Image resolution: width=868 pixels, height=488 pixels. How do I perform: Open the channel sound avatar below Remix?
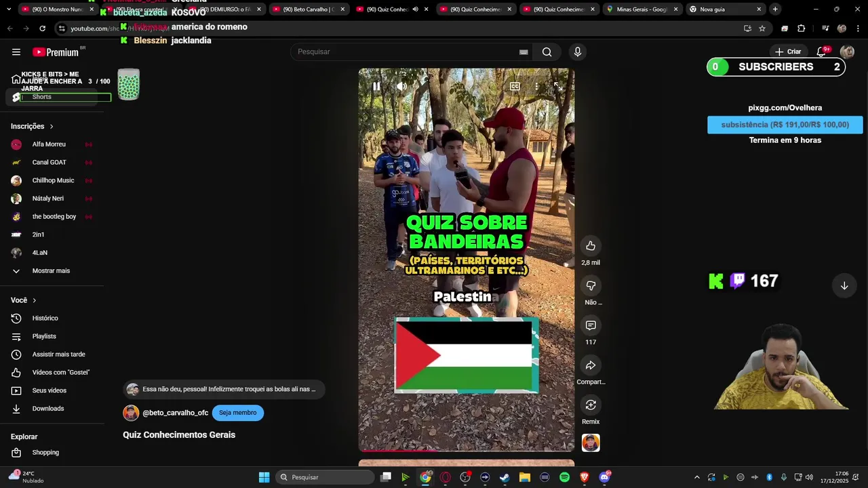[x=591, y=443]
